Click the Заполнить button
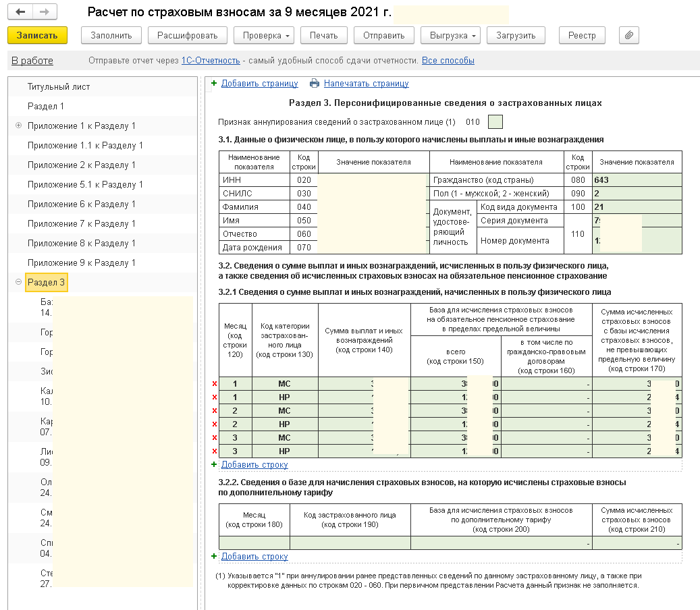The width and height of the screenshot is (700, 610). 111,35
